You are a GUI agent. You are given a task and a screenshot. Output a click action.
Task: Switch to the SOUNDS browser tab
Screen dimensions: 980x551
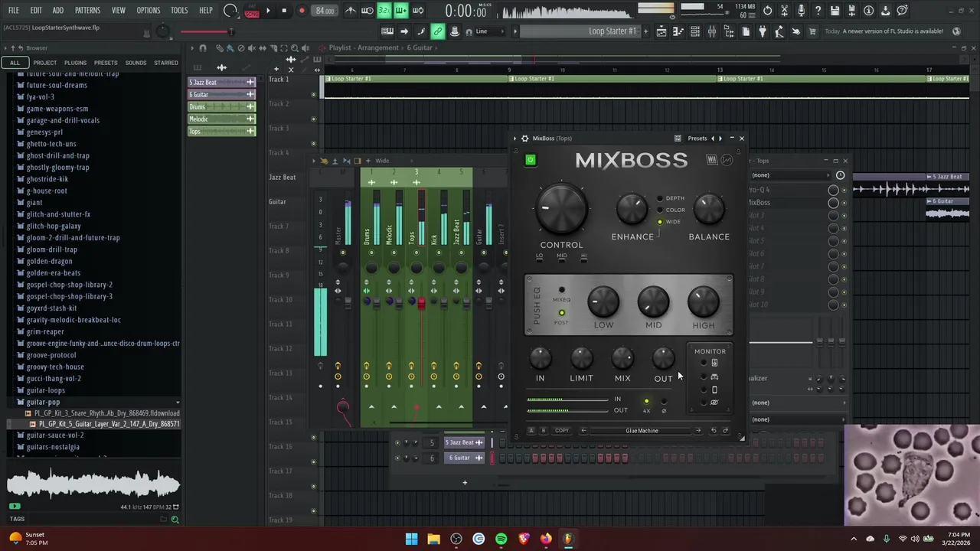pos(136,63)
